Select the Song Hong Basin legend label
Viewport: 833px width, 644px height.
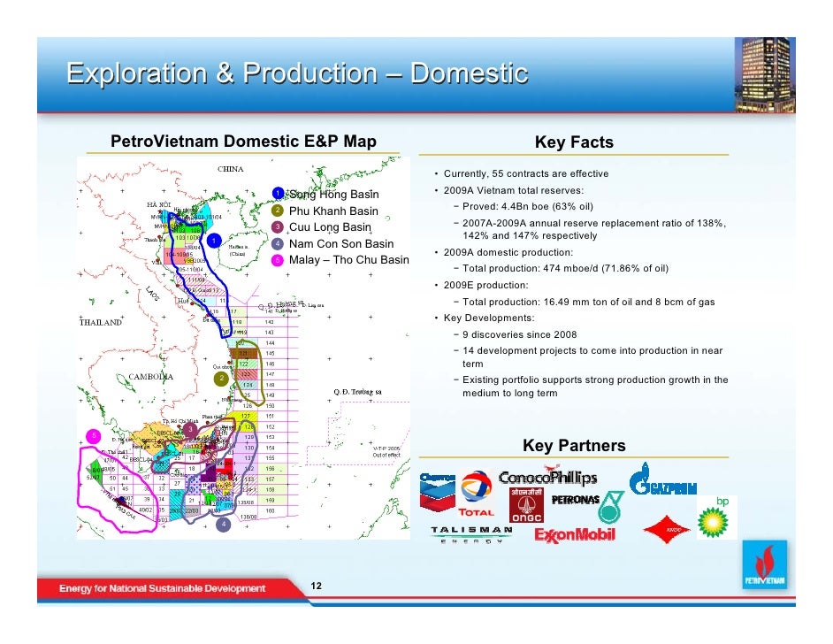tap(333, 194)
